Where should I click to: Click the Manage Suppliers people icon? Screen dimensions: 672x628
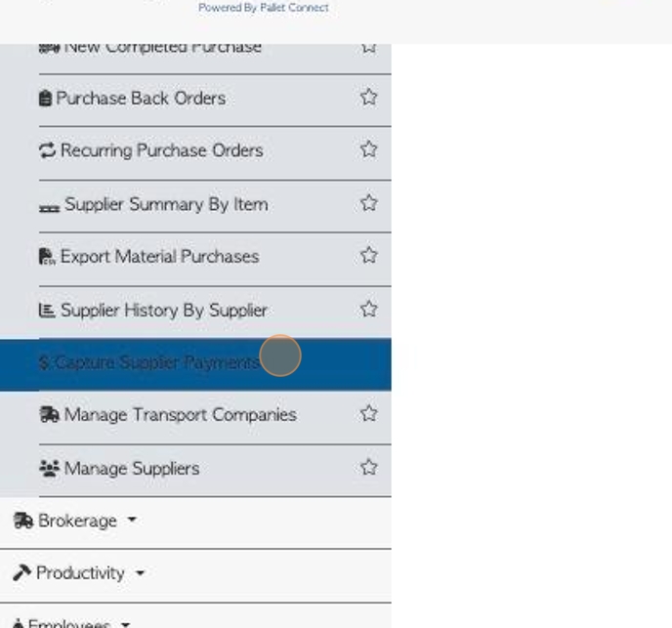pos(49,468)
